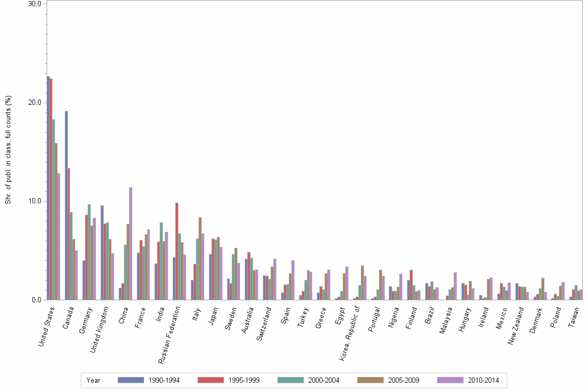Click China's tall purple 2010-2014 bar
588x392 pixels.
click(x=130, y=244)
